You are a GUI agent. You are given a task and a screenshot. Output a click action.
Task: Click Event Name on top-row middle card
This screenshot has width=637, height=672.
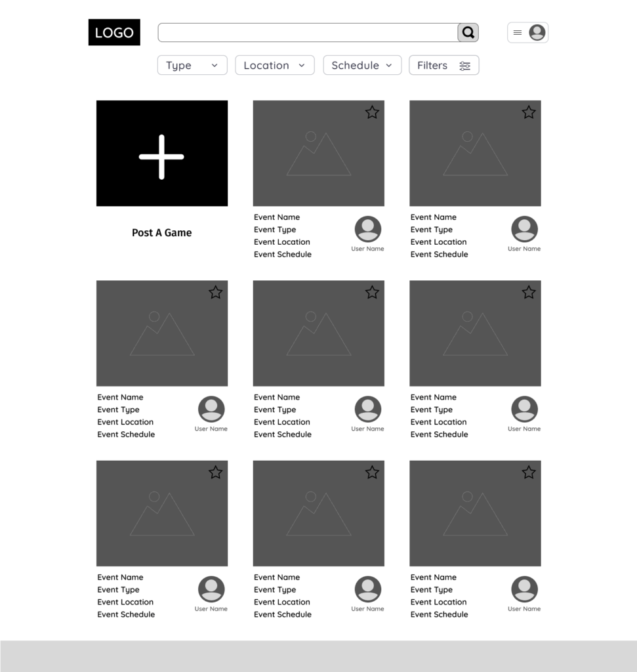pyautogui.click(x=277, y=217)
